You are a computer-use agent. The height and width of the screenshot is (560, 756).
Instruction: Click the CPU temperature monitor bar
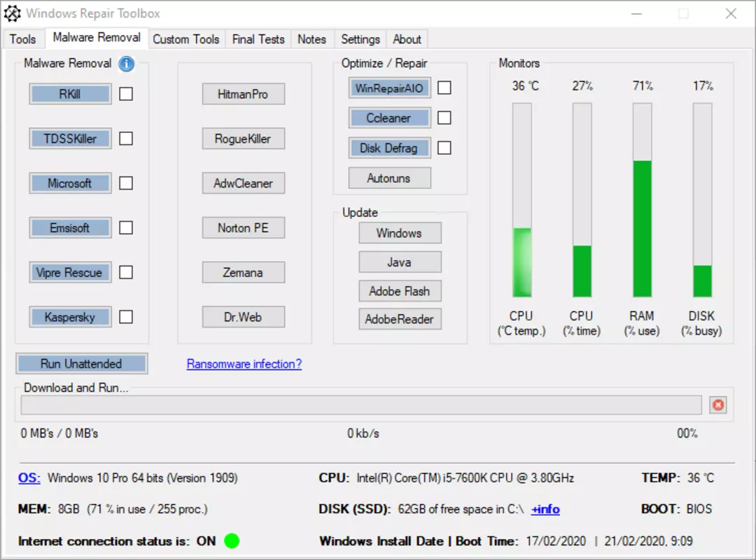(522, 199)
